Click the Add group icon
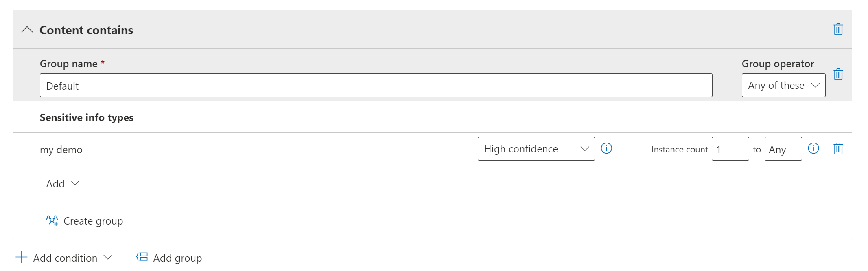 click(142, 257)
